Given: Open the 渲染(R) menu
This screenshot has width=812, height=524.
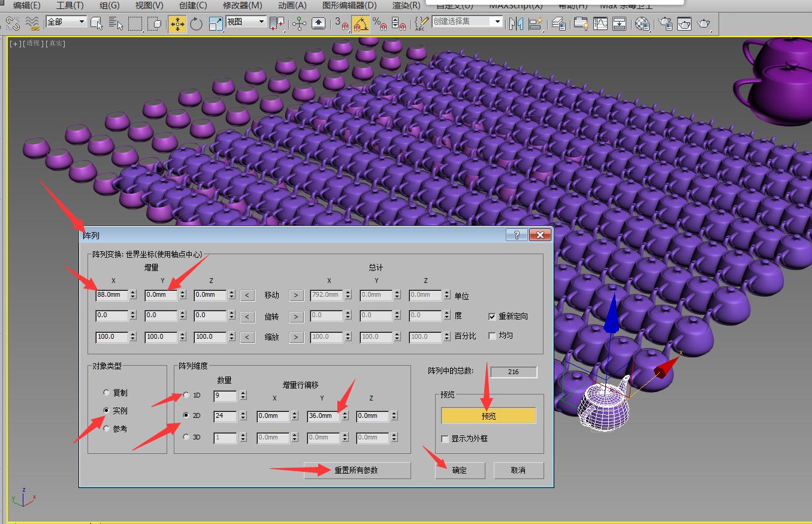Looking at the screenshot, I should coord(406,5).
